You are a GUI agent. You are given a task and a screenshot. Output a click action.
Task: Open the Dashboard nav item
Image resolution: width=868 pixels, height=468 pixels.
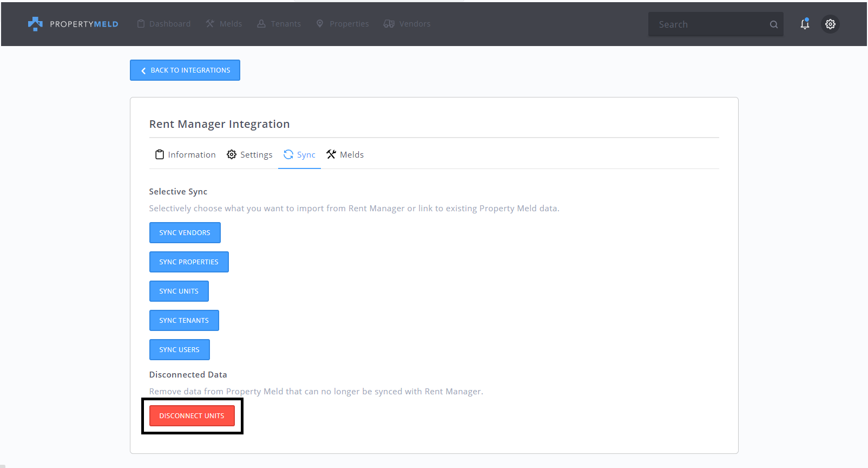coord(164,24)
